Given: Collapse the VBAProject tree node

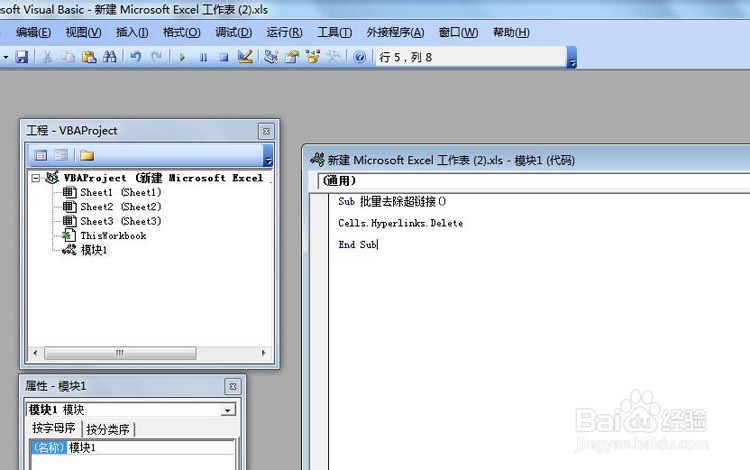Looking at the screenshot, I should pos(35,178).
